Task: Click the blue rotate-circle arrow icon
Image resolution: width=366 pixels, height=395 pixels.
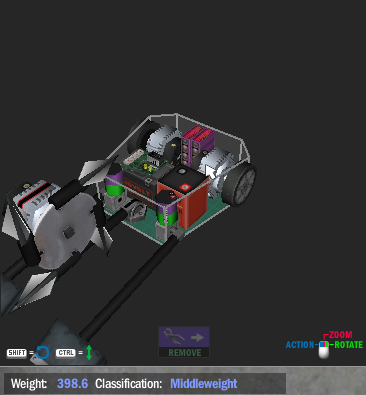Action: click(x=42, y=353)
